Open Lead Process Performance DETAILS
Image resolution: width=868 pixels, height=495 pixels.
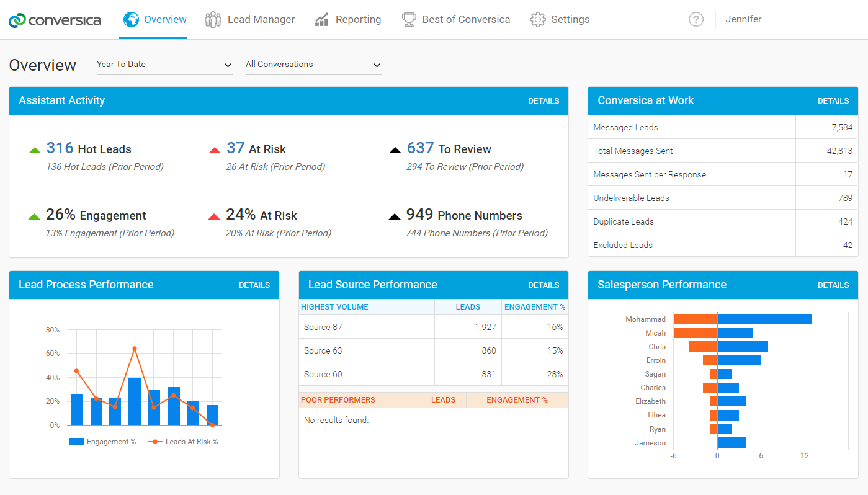pyautogui.click(x=254, y=285)
